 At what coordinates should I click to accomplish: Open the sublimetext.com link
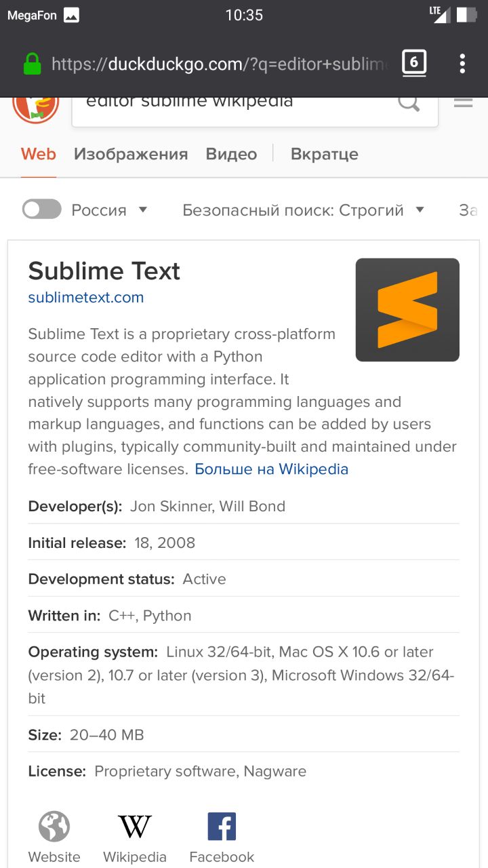coord(86,297)
